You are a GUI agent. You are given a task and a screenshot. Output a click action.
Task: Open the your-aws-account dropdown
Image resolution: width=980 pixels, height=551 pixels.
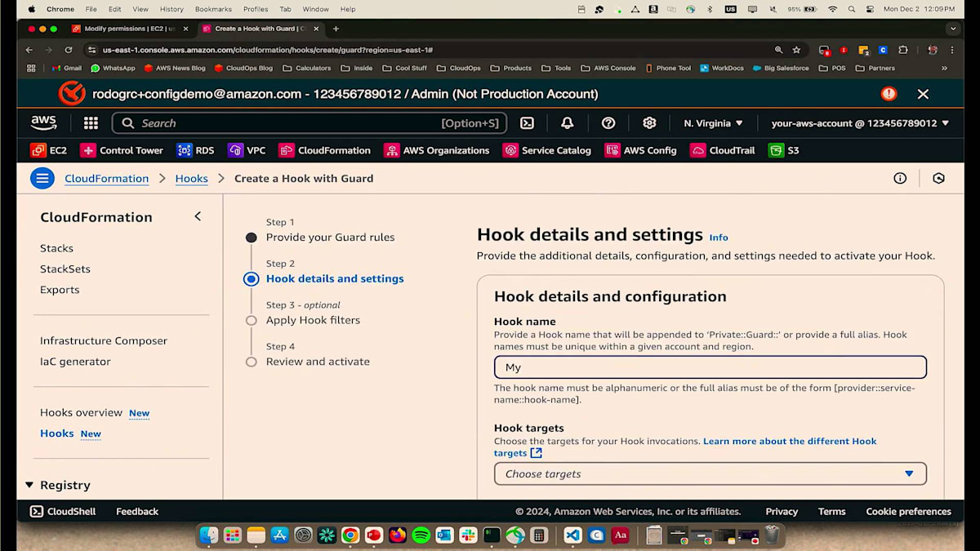click(x=860, y=123)
